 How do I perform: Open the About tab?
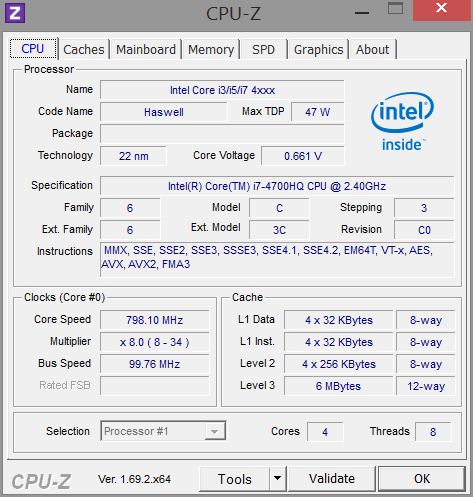[372, 50]
